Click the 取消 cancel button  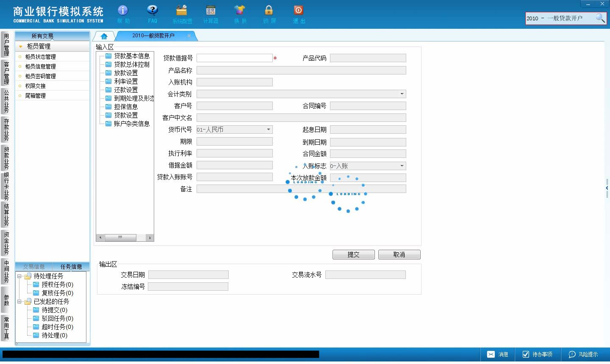tap(399, 254)
